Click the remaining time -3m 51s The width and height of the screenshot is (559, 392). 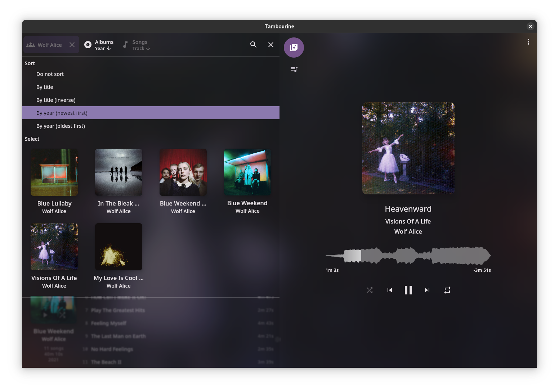pyautogui.click(x=482, y=270)
